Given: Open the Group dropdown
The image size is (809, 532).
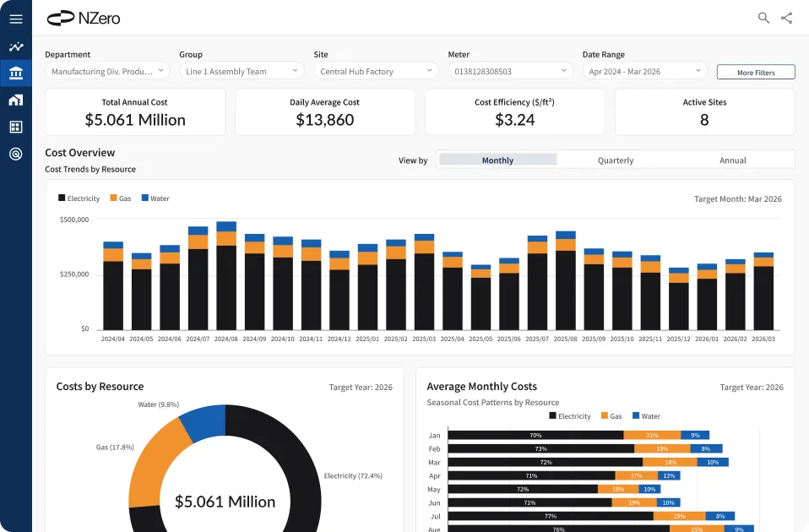Looking at the screenshot, I should coord(242,72).
